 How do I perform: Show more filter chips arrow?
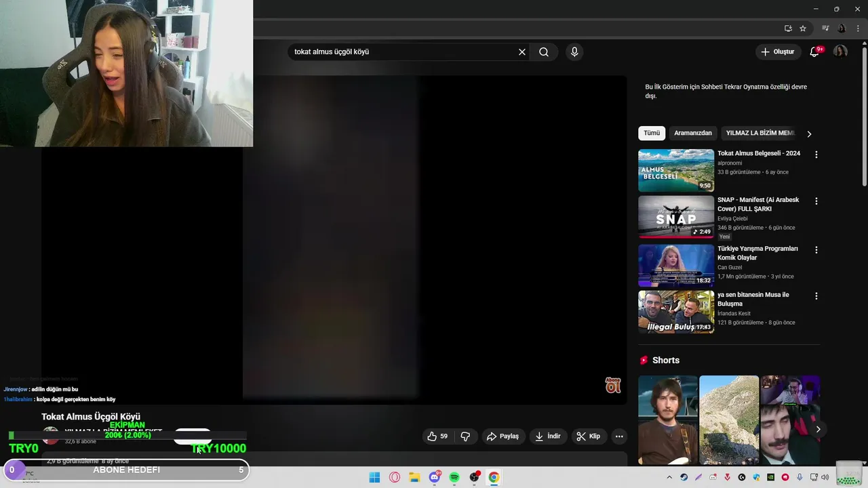coord(809,134)
